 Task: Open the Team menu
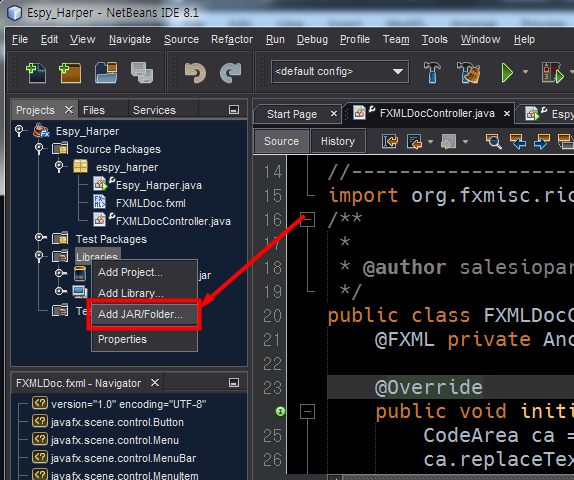(396, 39)
